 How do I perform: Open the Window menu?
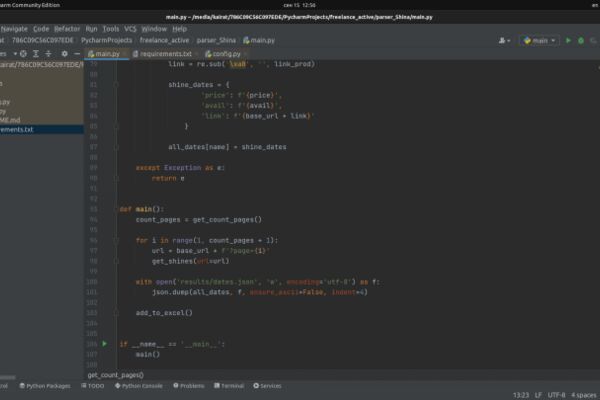(x=154, y=29)
